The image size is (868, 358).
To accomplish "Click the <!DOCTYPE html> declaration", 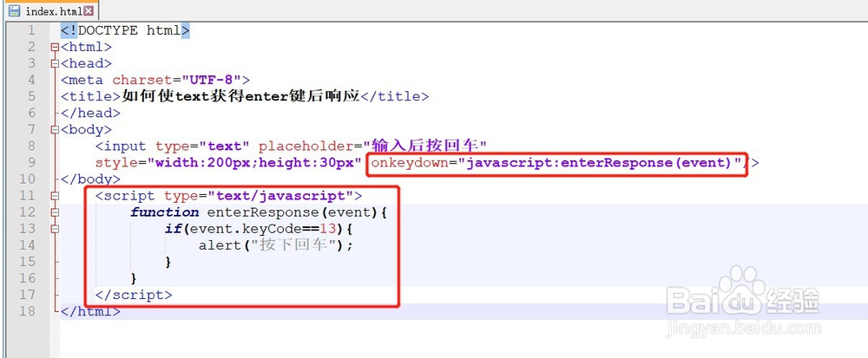I will (125, 30).
